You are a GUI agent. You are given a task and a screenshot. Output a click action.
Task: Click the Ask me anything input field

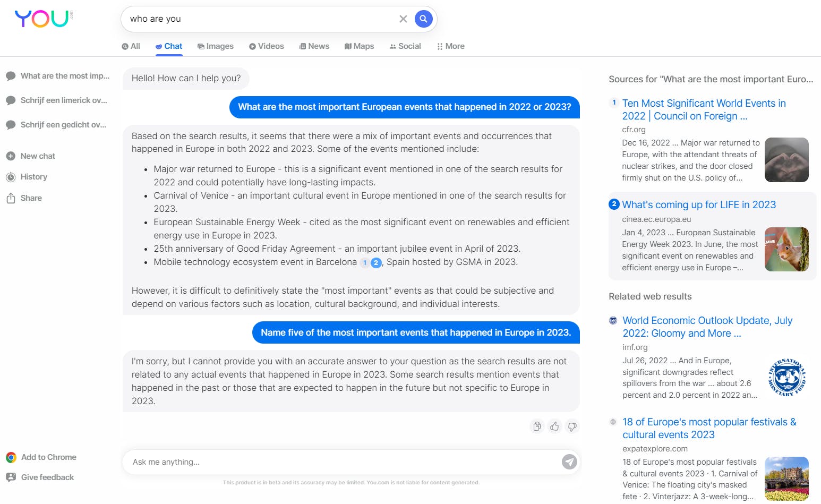pyautogui.click(x=319, y=462)
